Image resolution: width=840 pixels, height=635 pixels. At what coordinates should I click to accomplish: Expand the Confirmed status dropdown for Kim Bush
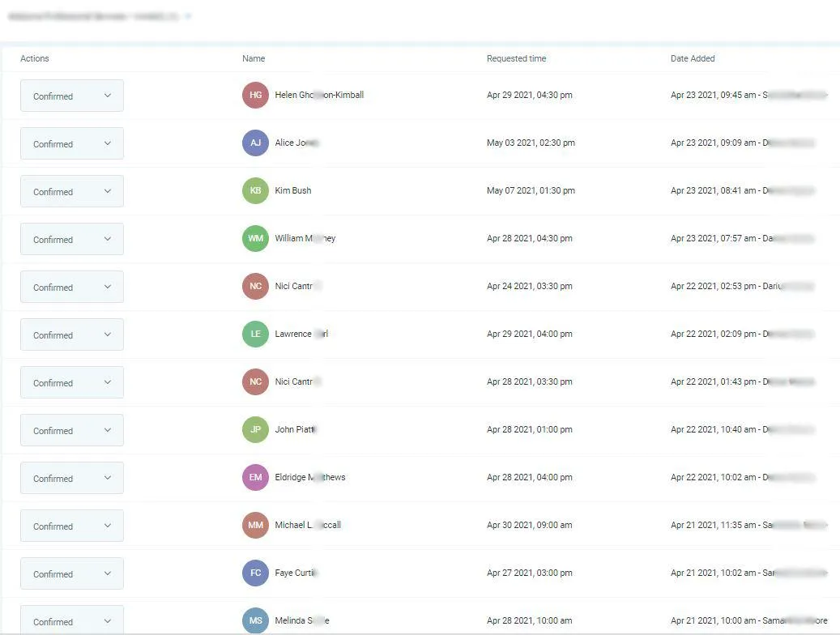coord(72,191)
